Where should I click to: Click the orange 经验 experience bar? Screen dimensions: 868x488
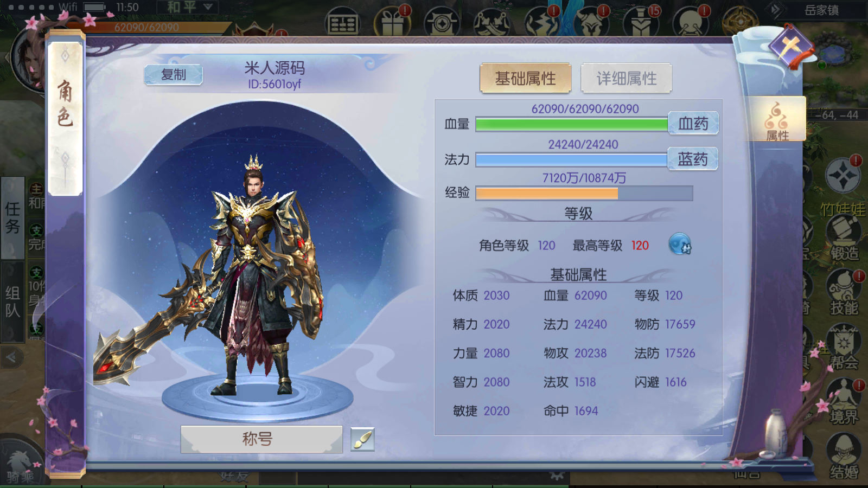pos(584,194)
